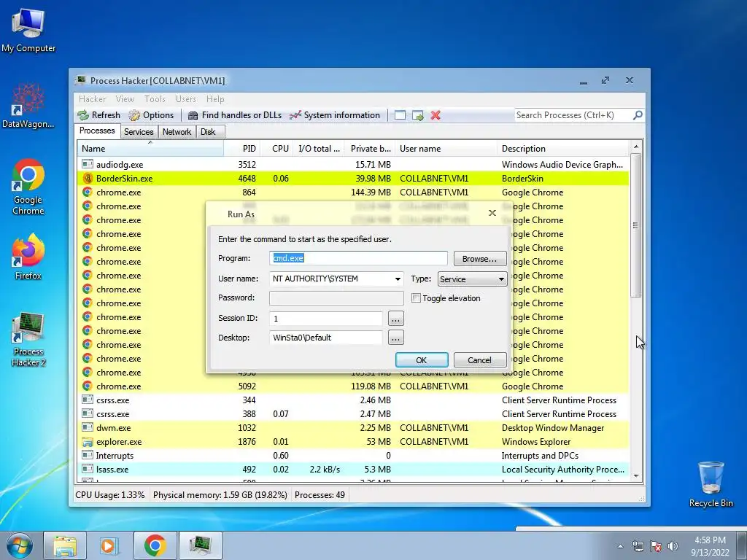Screen dimensions: 747x560
Task: Click Find handles or DLLs binoculars icon
Action: coord(193,115)
